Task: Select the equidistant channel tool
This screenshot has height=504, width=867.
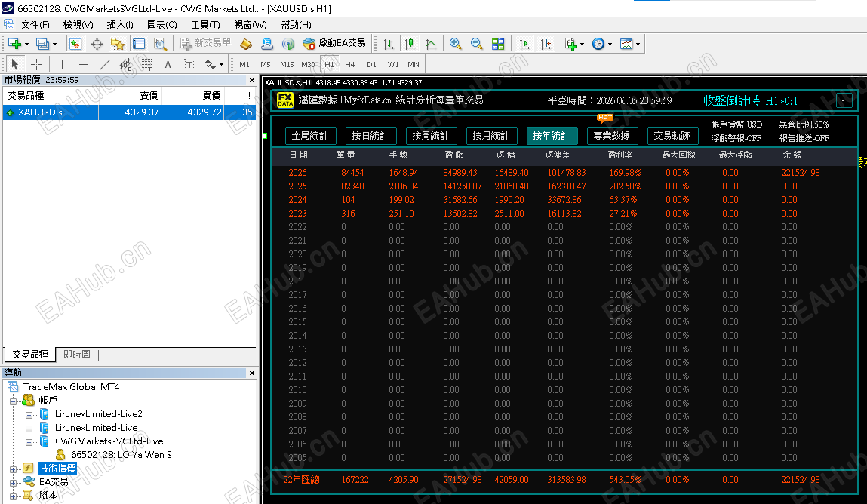Action: tap(125, 65)
